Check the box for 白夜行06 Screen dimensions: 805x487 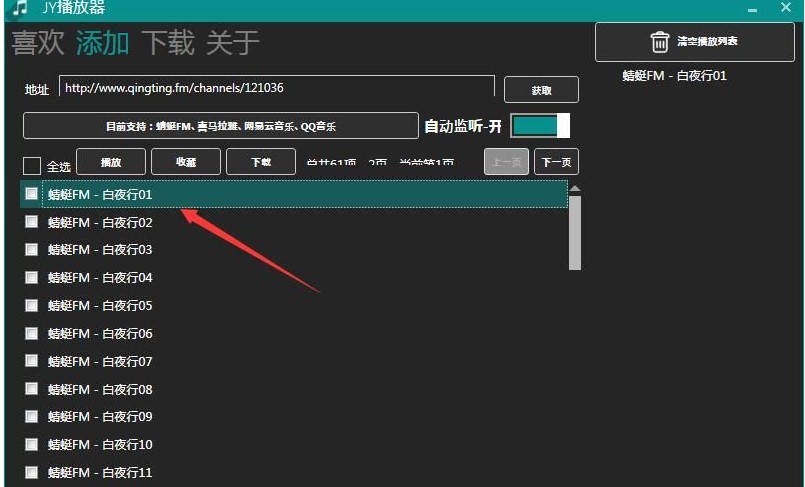31,334
